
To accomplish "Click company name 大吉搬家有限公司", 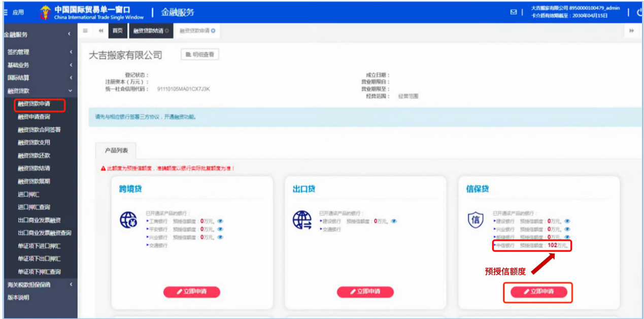I will pyautogui.click(x=125, y=55).
